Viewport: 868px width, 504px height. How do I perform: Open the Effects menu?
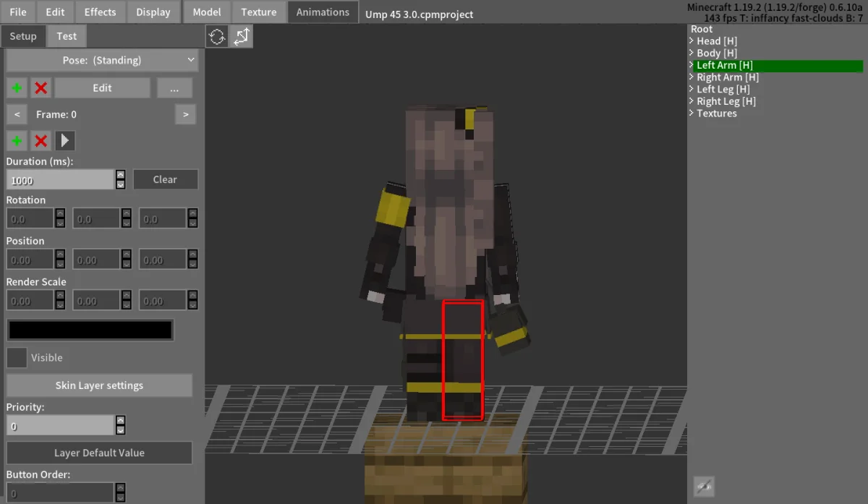click(100, 12)
